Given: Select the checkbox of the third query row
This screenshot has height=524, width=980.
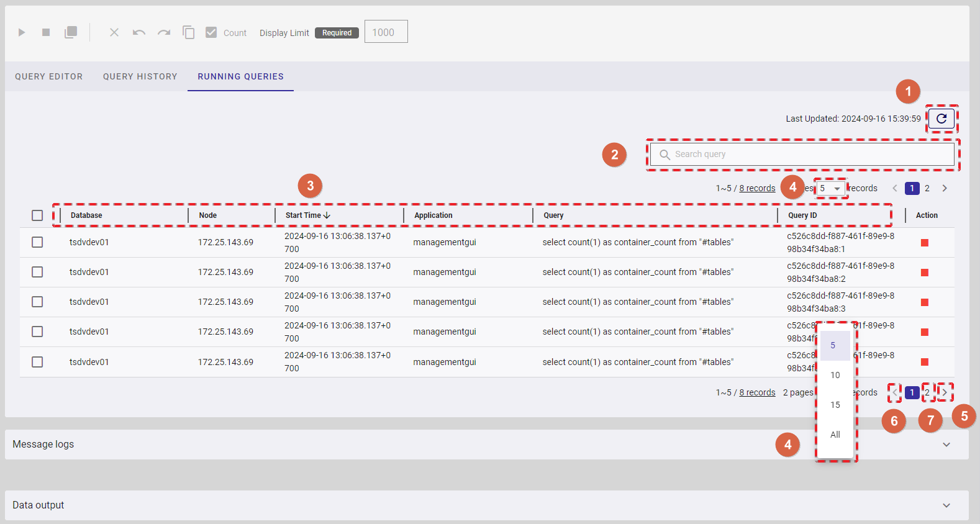Looking at the screenshot, I should (37, 302).
